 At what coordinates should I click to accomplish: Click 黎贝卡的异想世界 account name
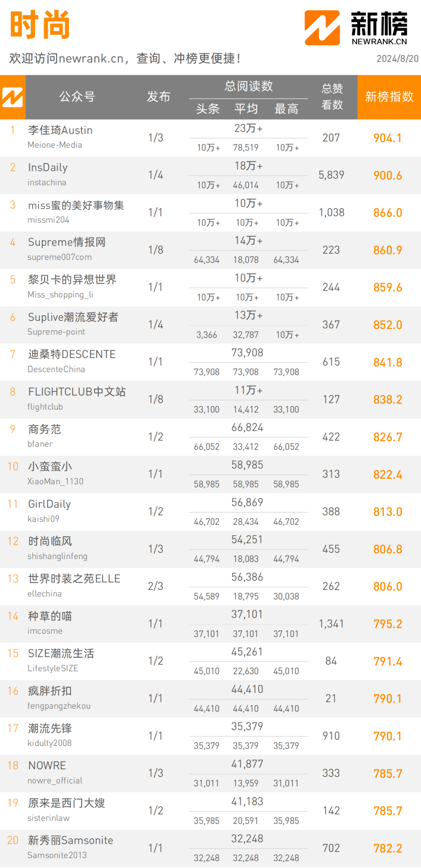[72, 280]
